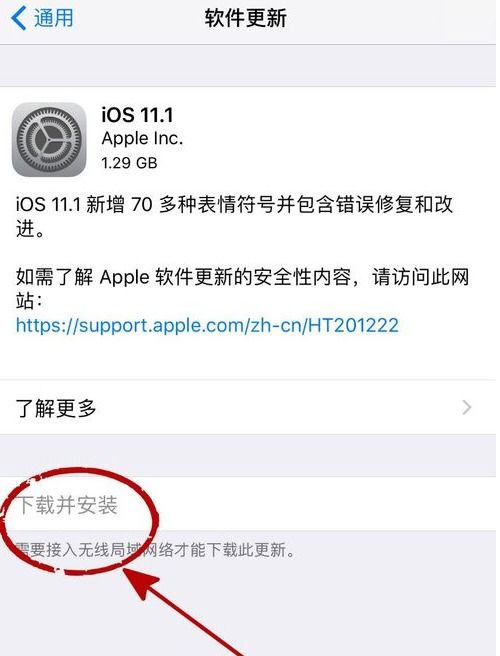Tap the gray band under navigation bar
The width and height of the screenshot is (500, 656).
pos(248,66)
